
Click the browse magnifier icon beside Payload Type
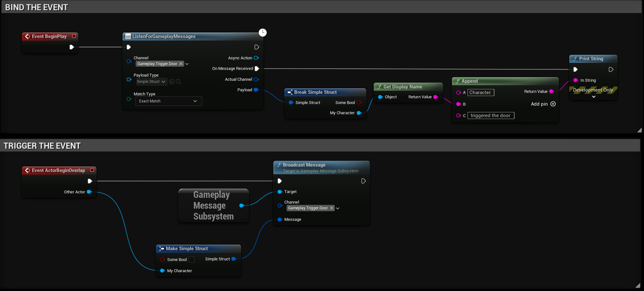tap(178, 82)
